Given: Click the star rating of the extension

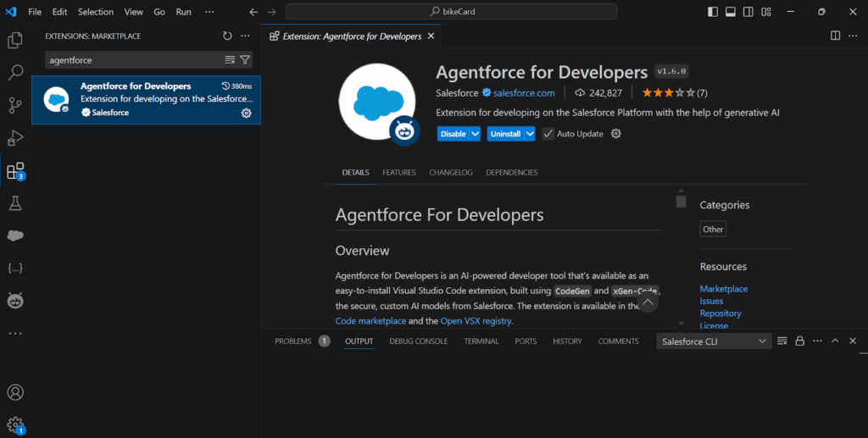Looking at the screenshot, I should point(674,93).
